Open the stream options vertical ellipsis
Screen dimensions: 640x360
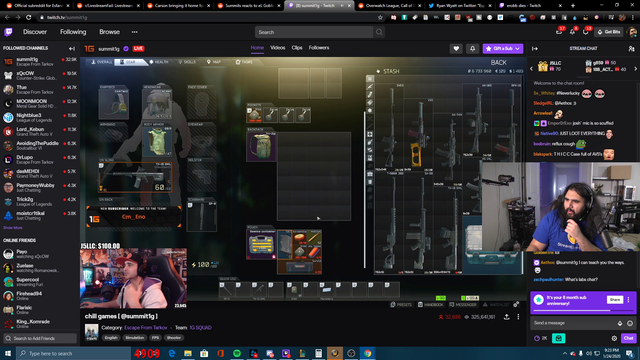click(518, 317)
